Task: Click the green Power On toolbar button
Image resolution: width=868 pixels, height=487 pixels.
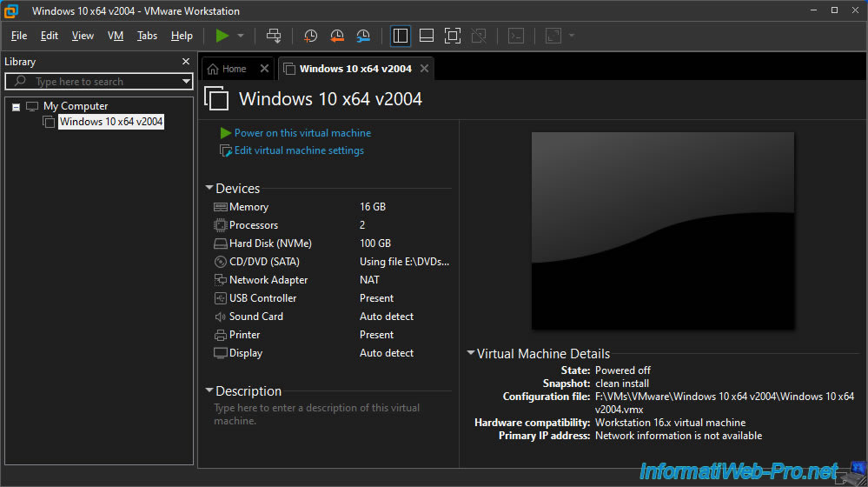Action: click(222, 36)
